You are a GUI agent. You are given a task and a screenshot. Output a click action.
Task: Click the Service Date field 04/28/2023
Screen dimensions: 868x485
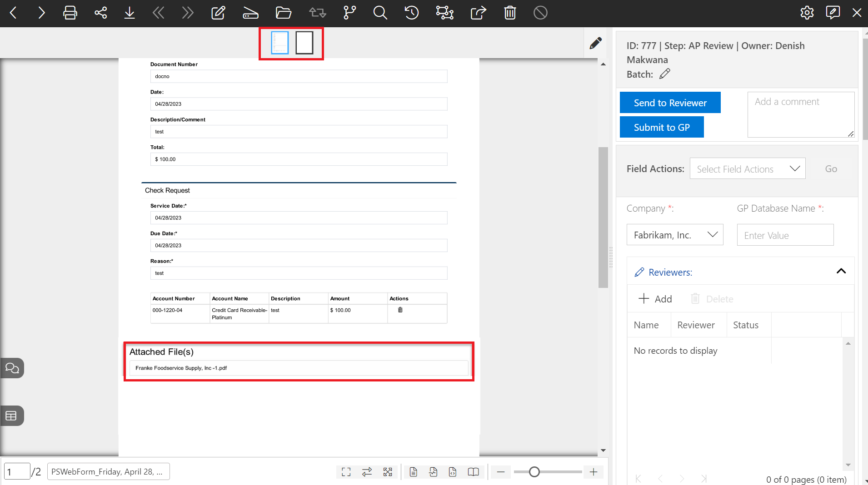coord(299,218)
